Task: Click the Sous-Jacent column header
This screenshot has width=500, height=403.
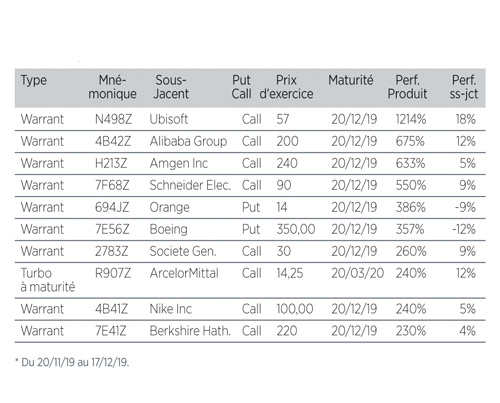Action: [x=171, y=87]
